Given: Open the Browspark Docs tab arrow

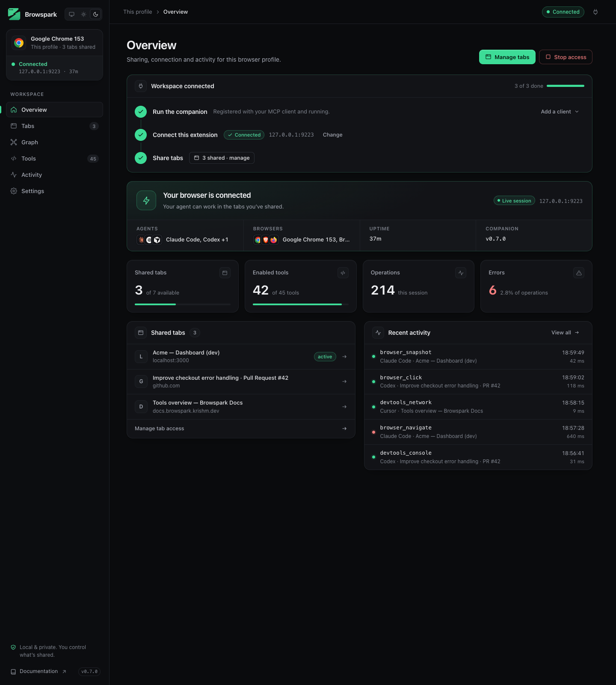Looking at the screenshot, I should (344, 407).
